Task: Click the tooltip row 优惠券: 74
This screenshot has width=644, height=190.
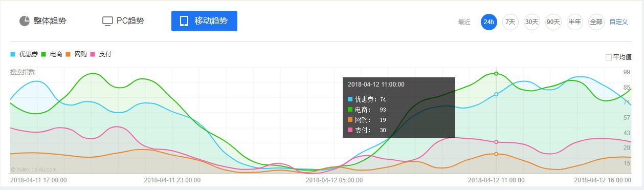Action: coord(367,99)
